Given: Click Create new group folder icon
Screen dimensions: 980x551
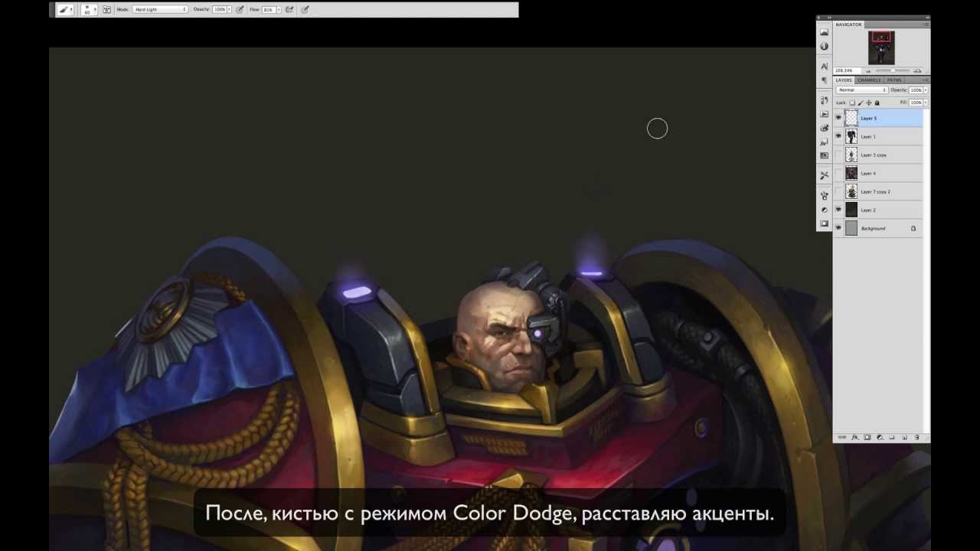Looking at the screenshot, I should 891,437.
